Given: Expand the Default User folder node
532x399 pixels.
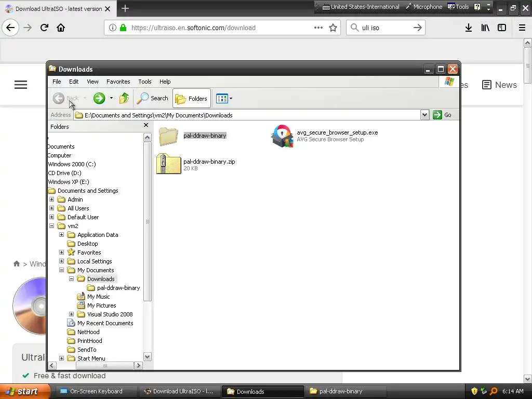Looking at the screenshot, I should [x=51, y=217].
